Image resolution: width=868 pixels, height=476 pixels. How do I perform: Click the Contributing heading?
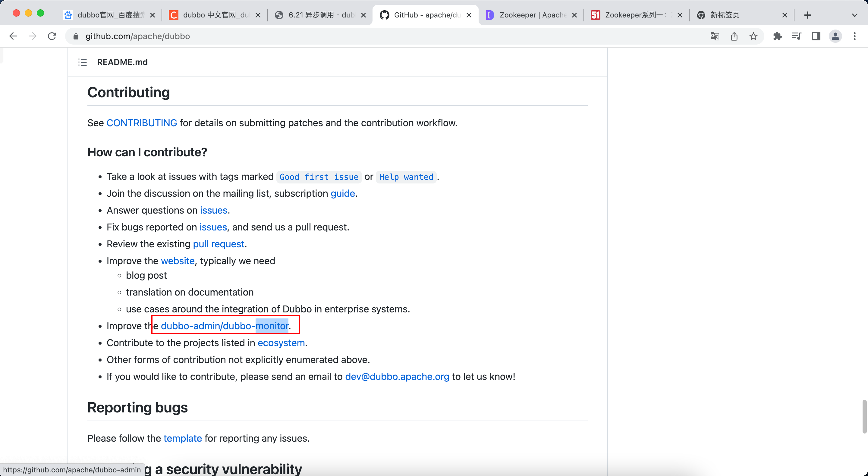point(128,92)
